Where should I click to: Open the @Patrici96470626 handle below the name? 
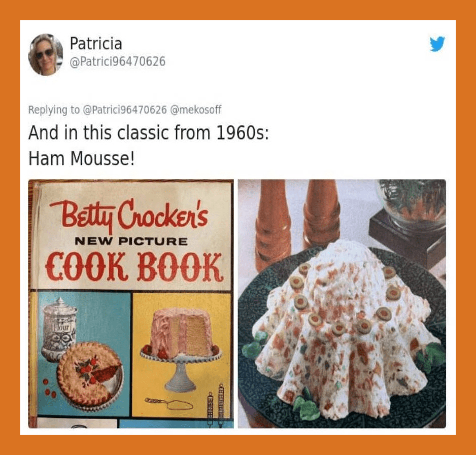(x=118, y=61)
